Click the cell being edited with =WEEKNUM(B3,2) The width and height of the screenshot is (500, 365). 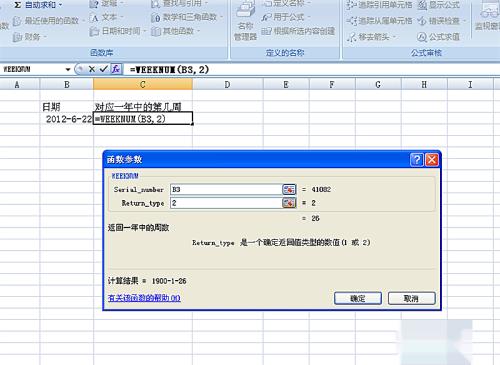pyautogui.click(x=143, y=119)
